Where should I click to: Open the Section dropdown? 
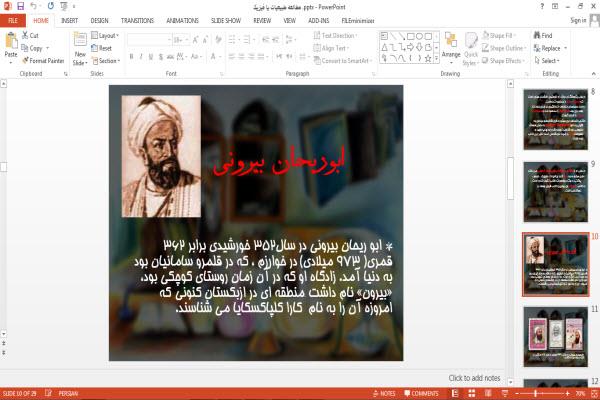point(106,61)
